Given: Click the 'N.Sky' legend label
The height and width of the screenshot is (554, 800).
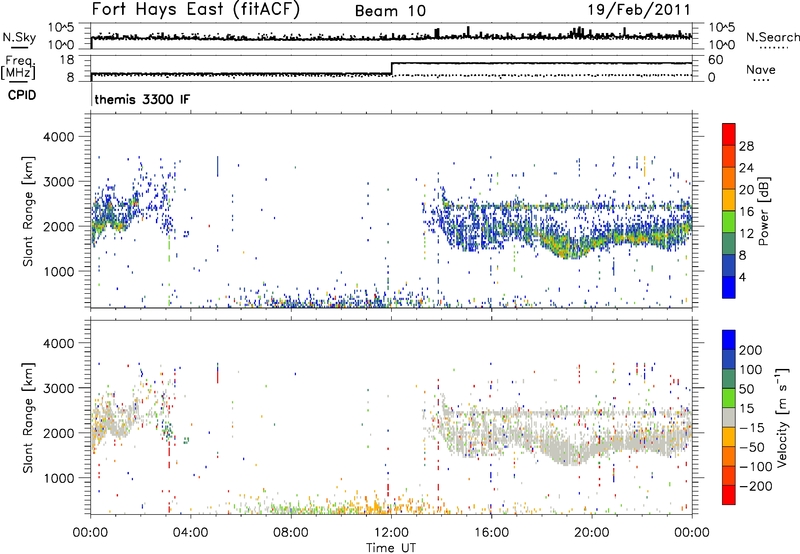Looking at the screenshot, I should 19,38.
